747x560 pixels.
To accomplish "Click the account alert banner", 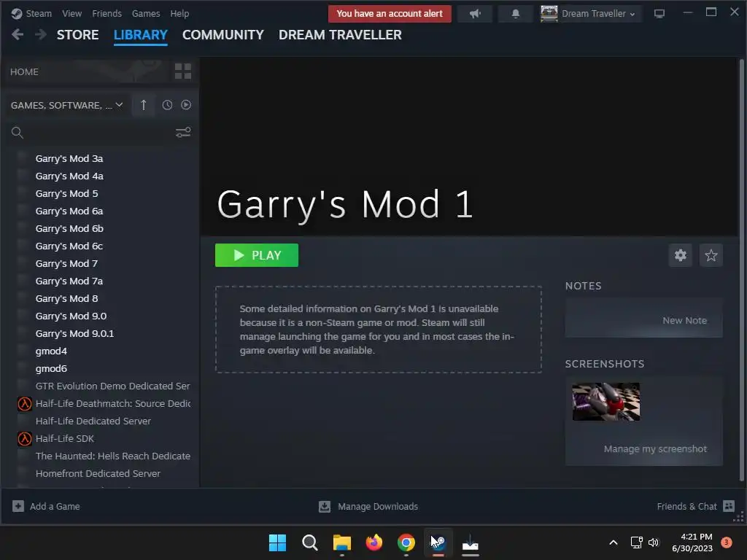I will pyautogui.click(x=390, y=13).
